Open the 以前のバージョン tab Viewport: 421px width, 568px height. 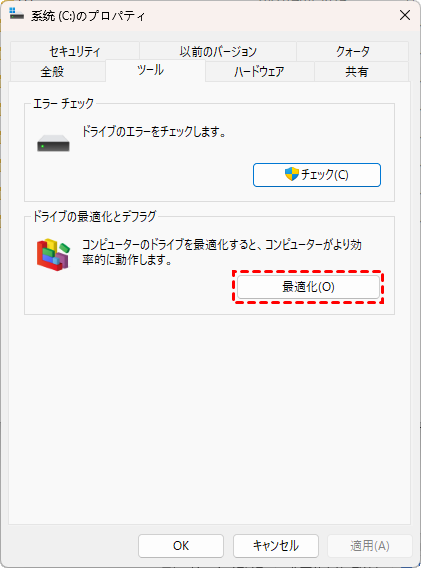(x=218, y=51)
